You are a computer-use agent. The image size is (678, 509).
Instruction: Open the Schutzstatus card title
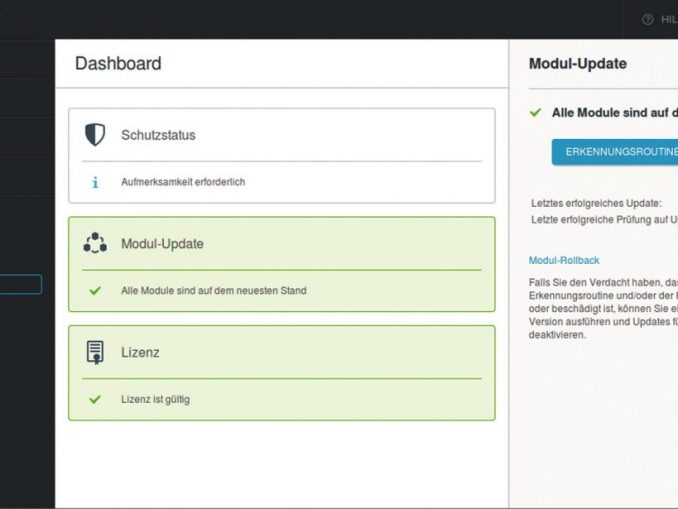pyautogui.click(x=158, y=135)
